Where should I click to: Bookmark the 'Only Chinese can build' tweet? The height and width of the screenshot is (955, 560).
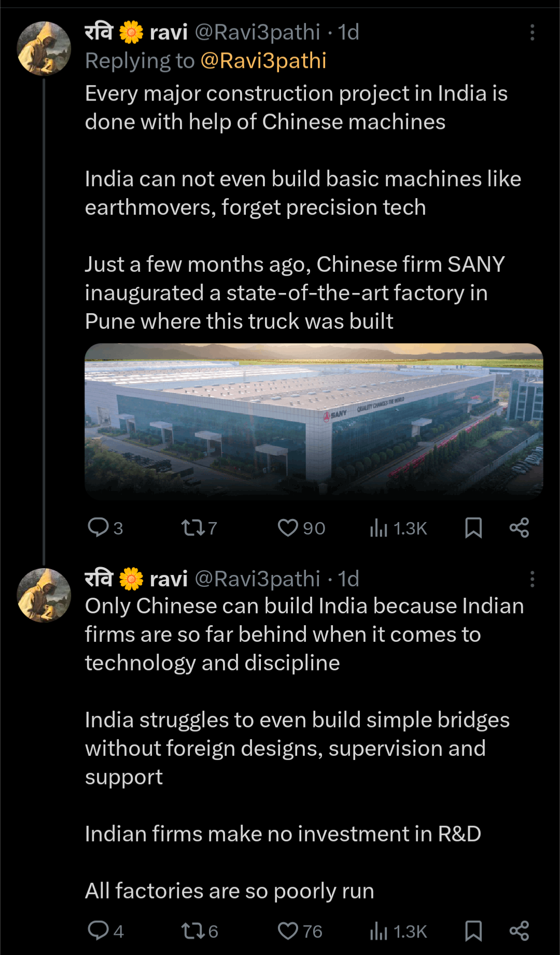(x=473, y=931)
